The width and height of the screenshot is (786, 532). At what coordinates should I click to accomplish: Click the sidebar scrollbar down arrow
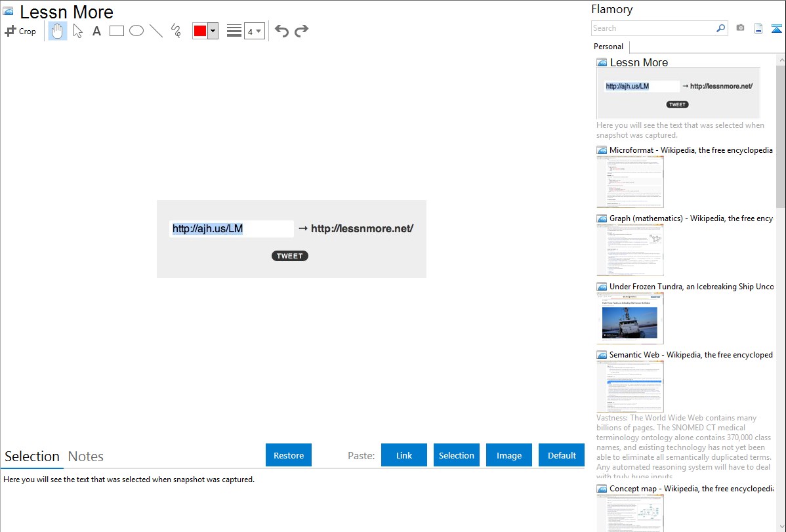coord(781,527)
